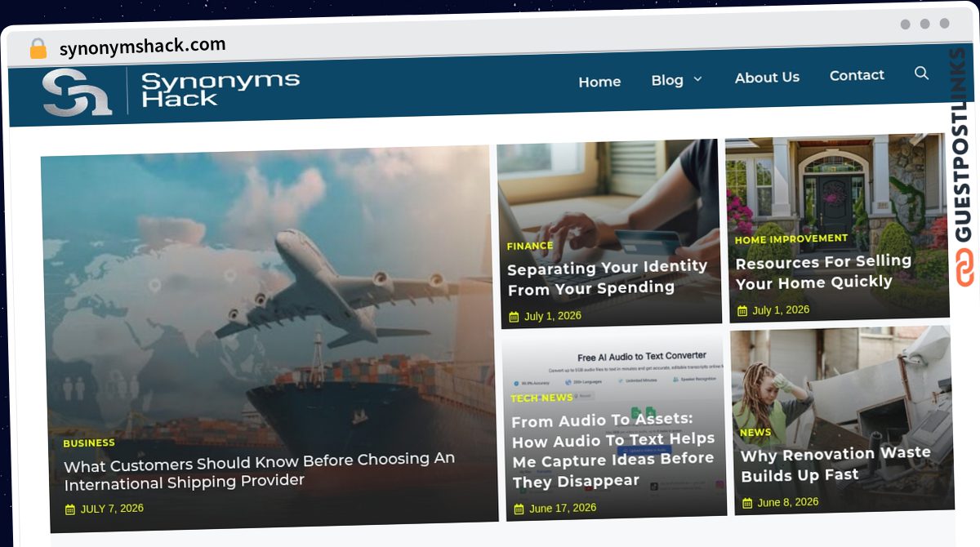Open the Contact page
The height and width of the screenshot is (547, 980).
pos(857,75)
